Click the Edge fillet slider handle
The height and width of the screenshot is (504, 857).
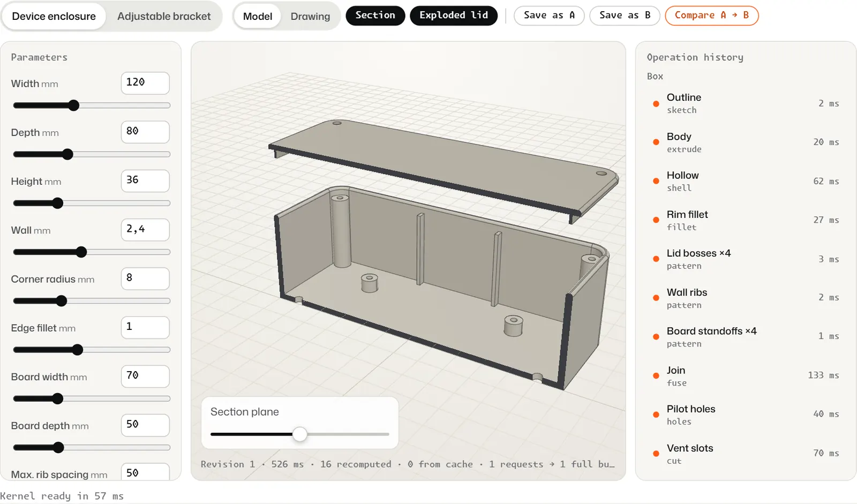pos(78,350)
